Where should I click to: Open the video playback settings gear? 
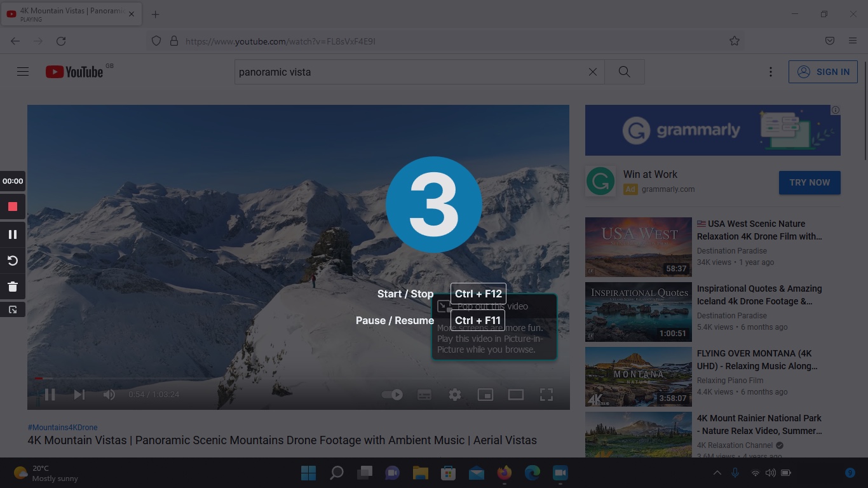pos(455,394)
